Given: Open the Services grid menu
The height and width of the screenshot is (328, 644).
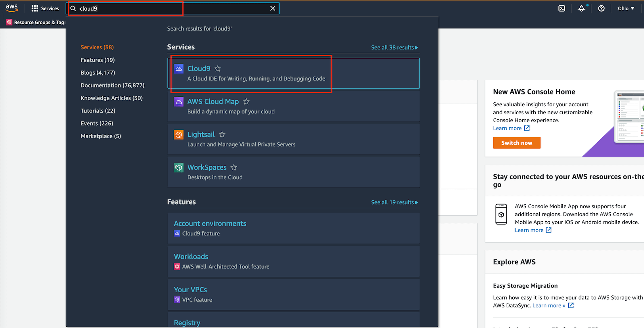Looking at the screenshot, I should coord(45,8).
